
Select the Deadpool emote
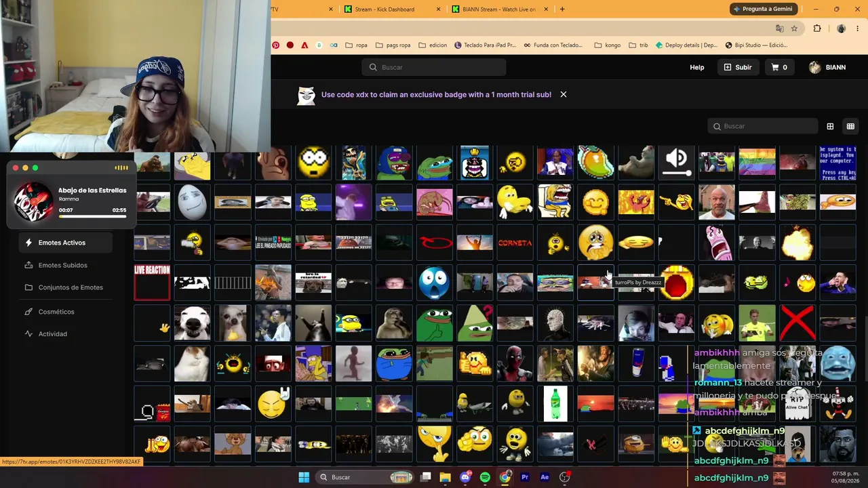(x=515, y=363)
